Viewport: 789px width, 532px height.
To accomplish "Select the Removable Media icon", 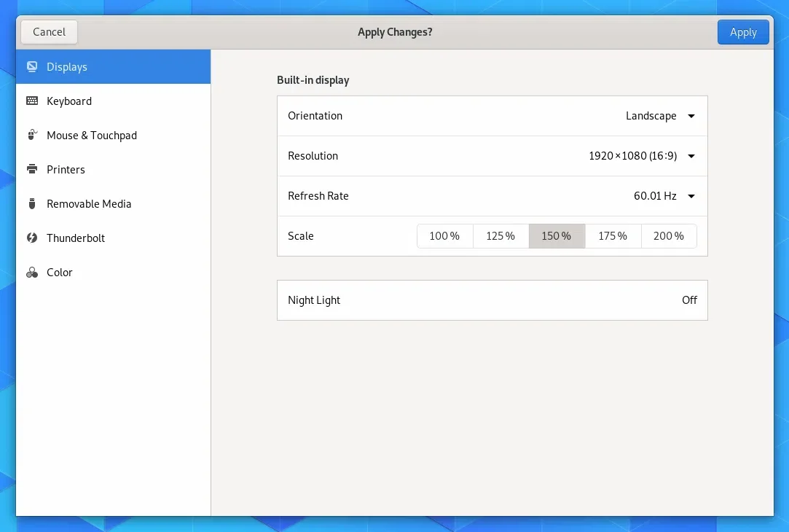I will 32,203.
